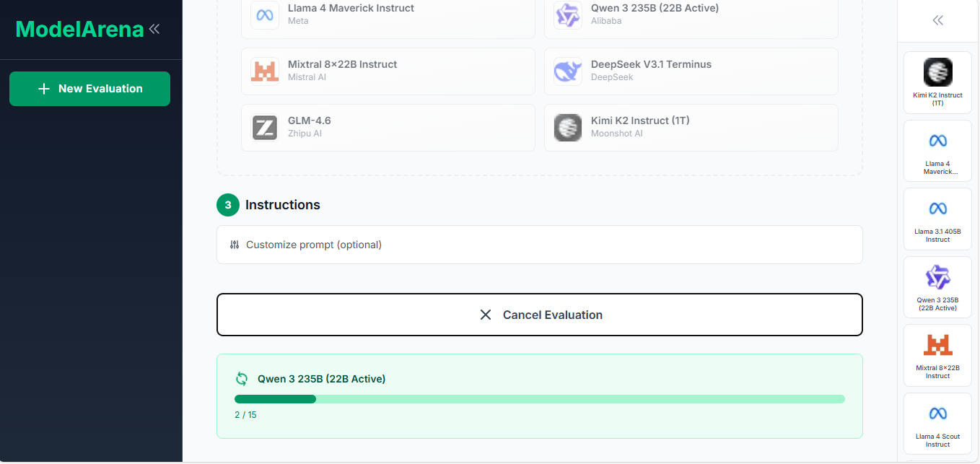The height and width of the screenshot is (464, 980).
Task: Click the Zhipu Z logo icon
Action: (x=265, y=128)
